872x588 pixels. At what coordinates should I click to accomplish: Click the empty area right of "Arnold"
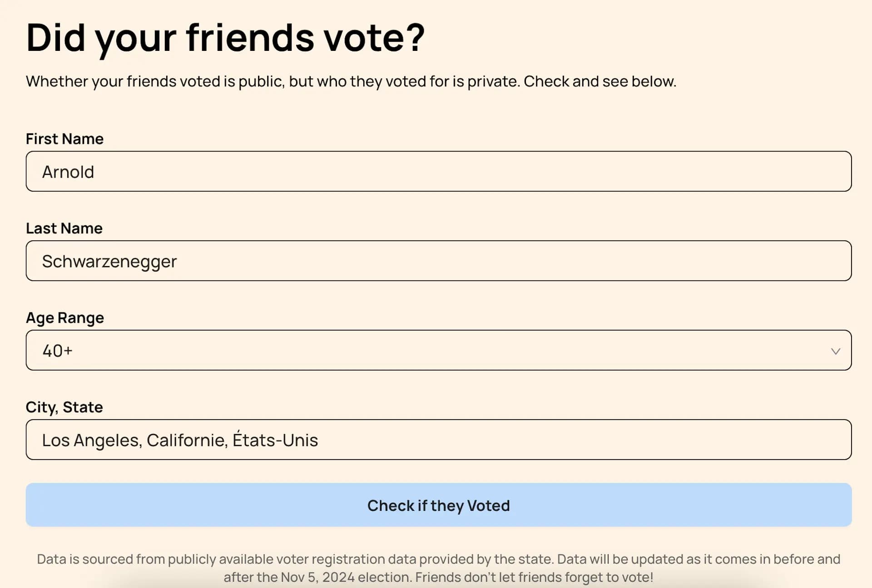[x=454, y=171]
